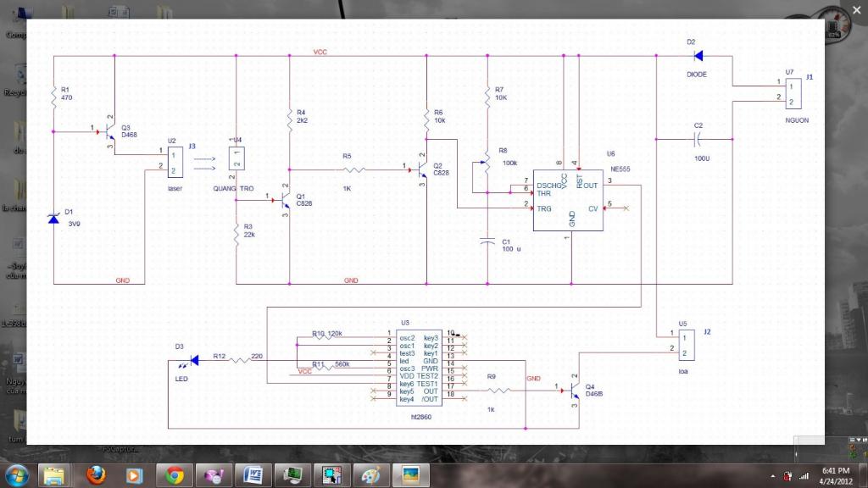Select the R6 10k resistor label
The image size is (868, 488).
(440, 116)
